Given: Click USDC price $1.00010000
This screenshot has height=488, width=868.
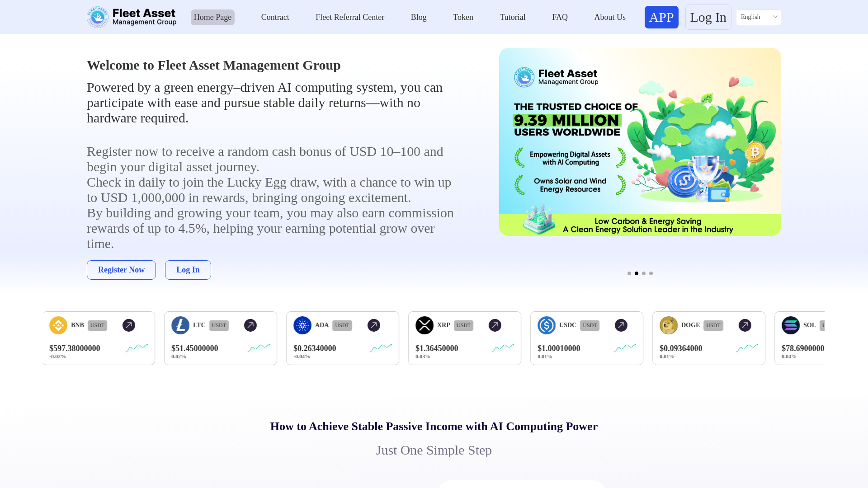Looking at the screenshot, I should pyautogui.click(x=559, y=348).
